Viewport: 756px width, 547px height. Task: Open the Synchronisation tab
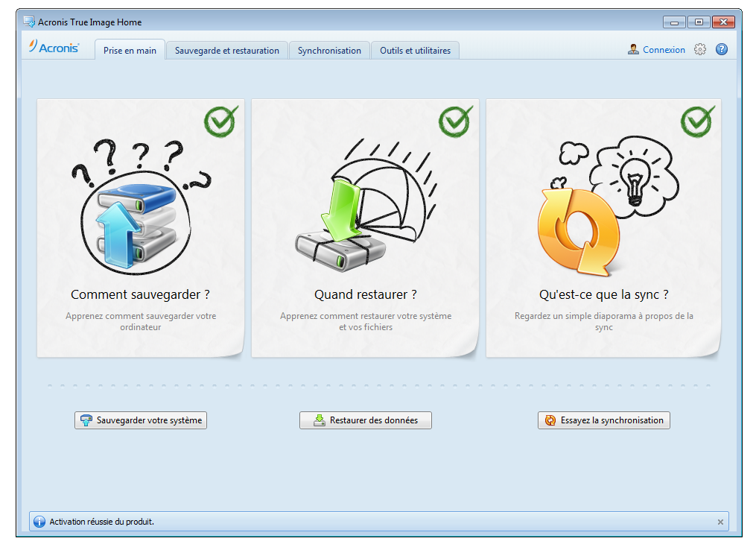click(x=329, y=51)
